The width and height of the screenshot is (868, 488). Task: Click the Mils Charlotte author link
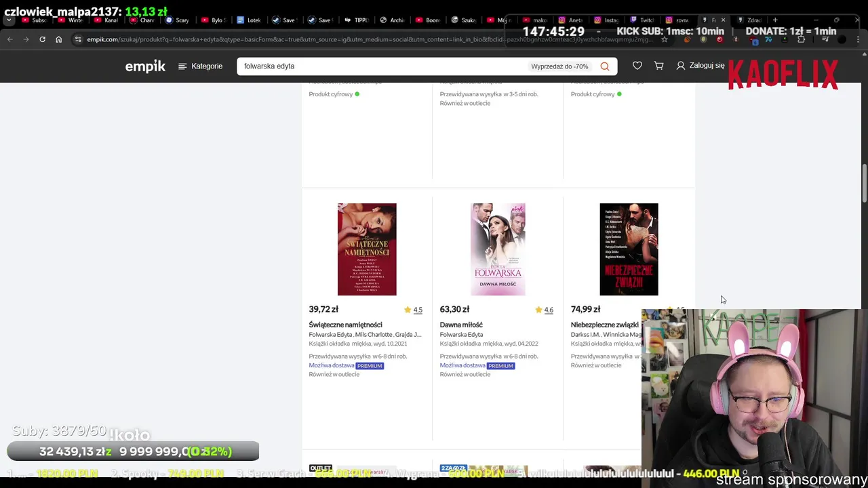(374, 335)
